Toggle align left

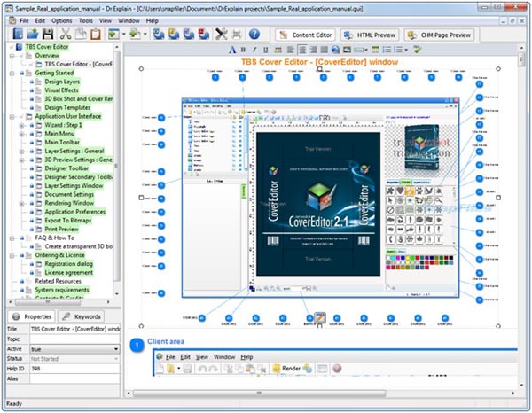click(x=291, y=50)
